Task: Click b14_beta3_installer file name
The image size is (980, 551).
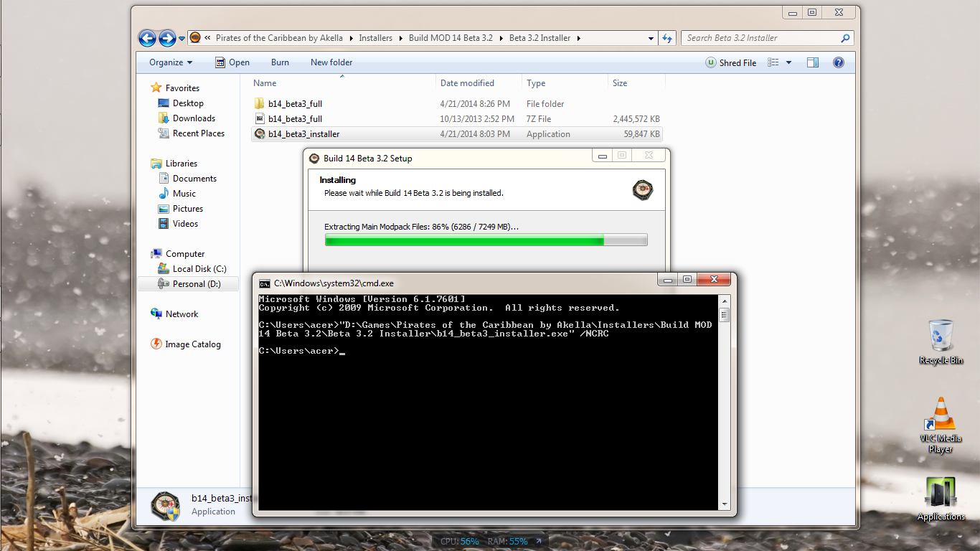Action: [304, 134]
